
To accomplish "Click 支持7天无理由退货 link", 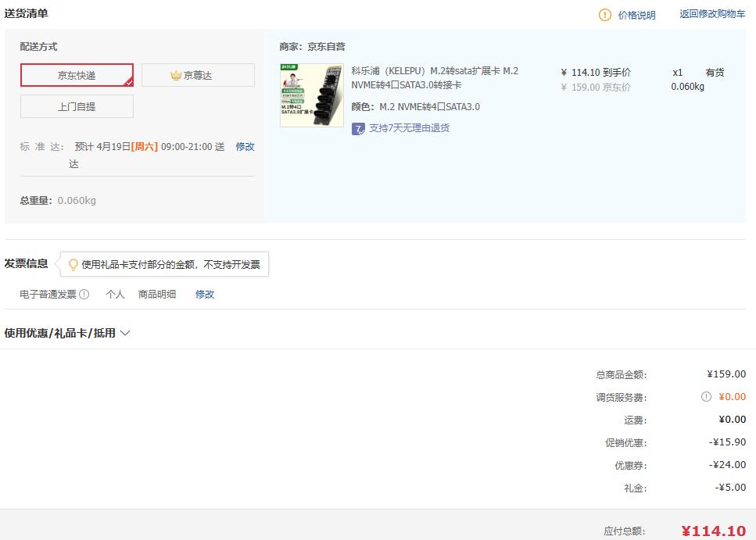I will point(410,127).
